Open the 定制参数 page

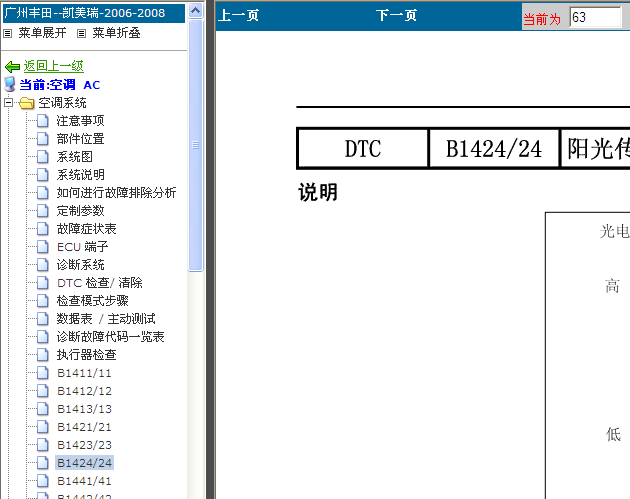click(80, 211)
